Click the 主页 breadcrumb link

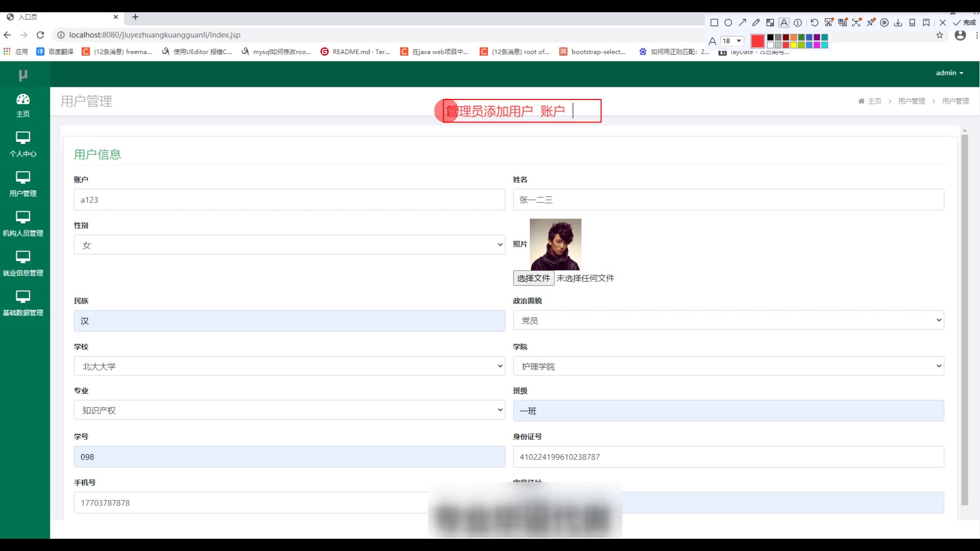coord(874,101)
